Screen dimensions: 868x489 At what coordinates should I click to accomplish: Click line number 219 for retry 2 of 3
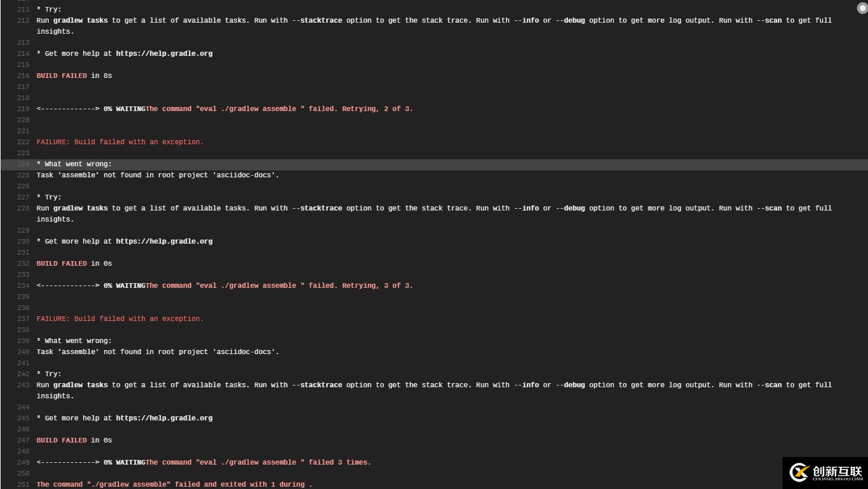(x=23, y=109)
